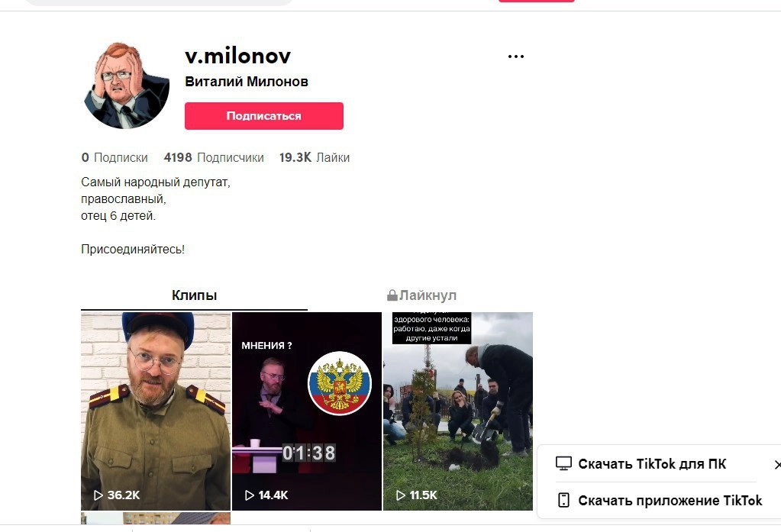Switch to the Клипы tab

(194, 295)
